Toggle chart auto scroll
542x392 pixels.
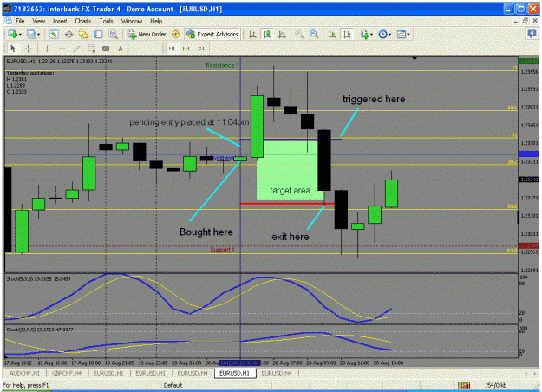click(x=332, y=34)
